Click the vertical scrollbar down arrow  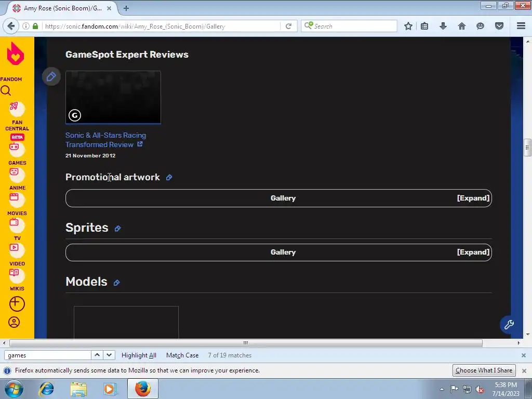(x=528, y=335)
